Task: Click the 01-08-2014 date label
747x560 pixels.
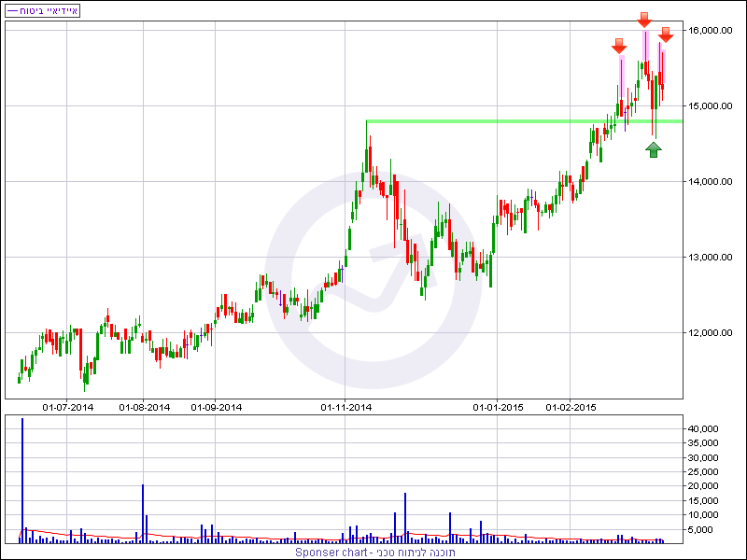Action: [x=145, y=407]
